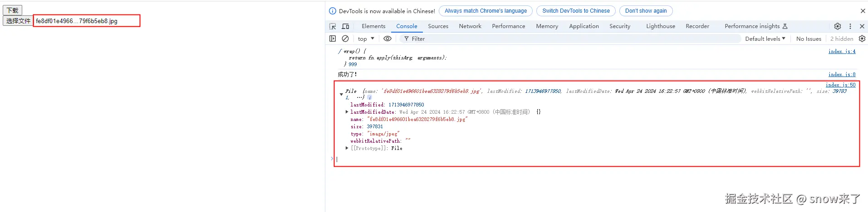This screenshot has height=212, width=868.
Task: Expand the lastModifiedDate property
Action: pyautogui.click(x=347, y=111)
